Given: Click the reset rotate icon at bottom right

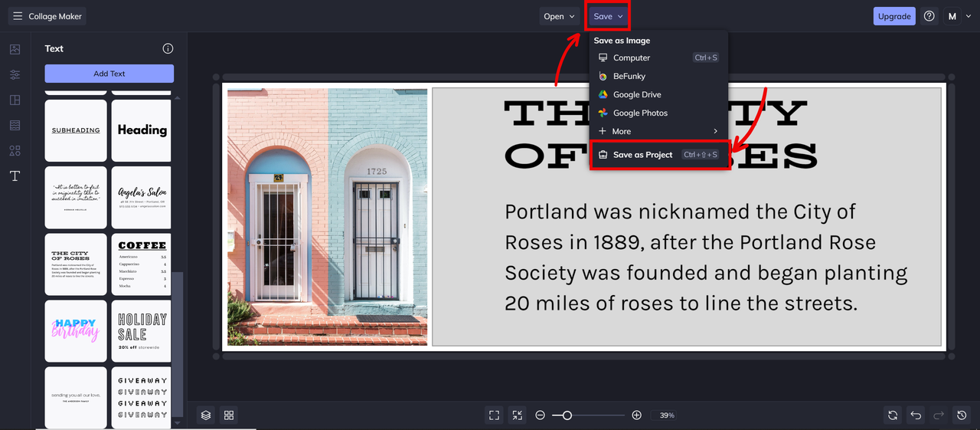Looking at the screenshot, I should pos(893,415).
